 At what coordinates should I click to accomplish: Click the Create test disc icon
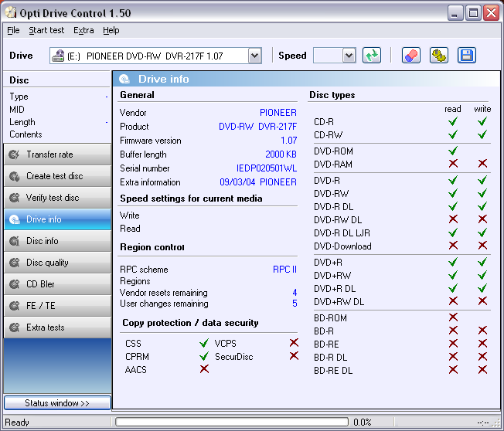click(14, 176)
